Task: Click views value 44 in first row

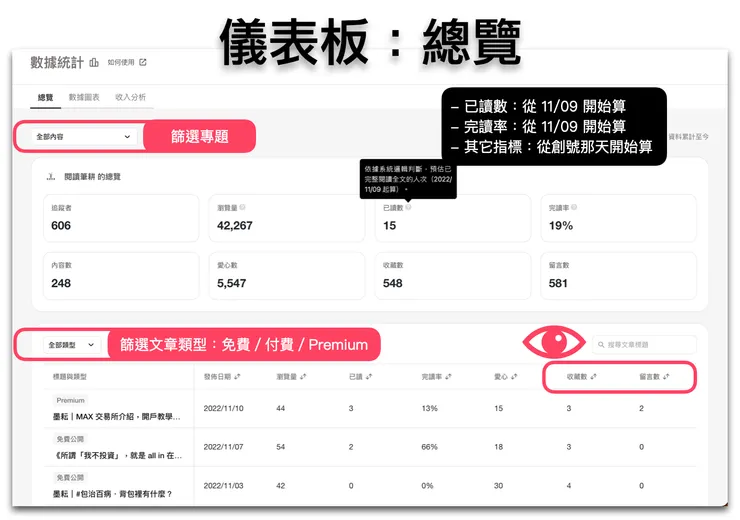Action: click(x=280, y=408)
